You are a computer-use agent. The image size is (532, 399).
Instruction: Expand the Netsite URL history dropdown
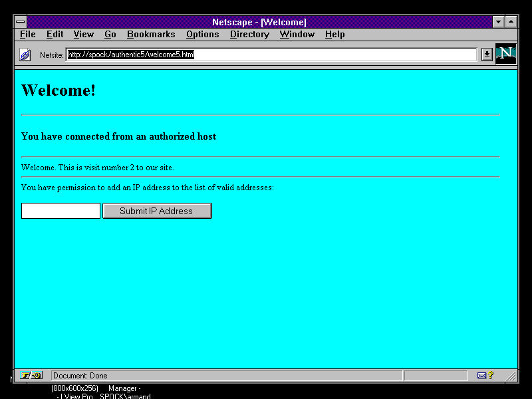click(487, 55)
